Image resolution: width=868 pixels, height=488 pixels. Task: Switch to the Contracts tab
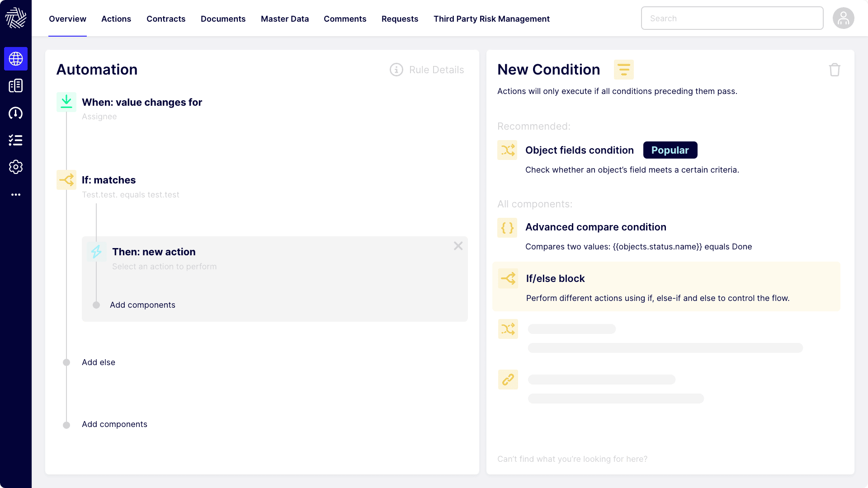click(x=165, y=19)
